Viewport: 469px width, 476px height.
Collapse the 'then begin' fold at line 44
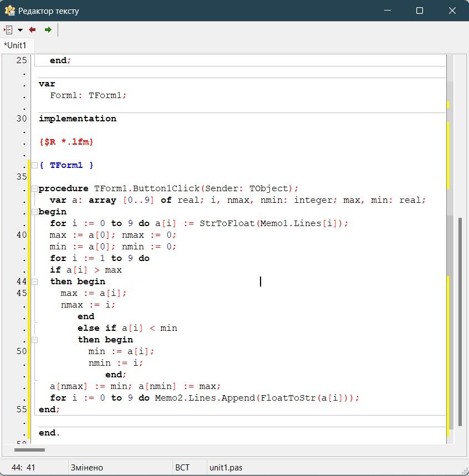pyautogui.click(x=34, y=281)
